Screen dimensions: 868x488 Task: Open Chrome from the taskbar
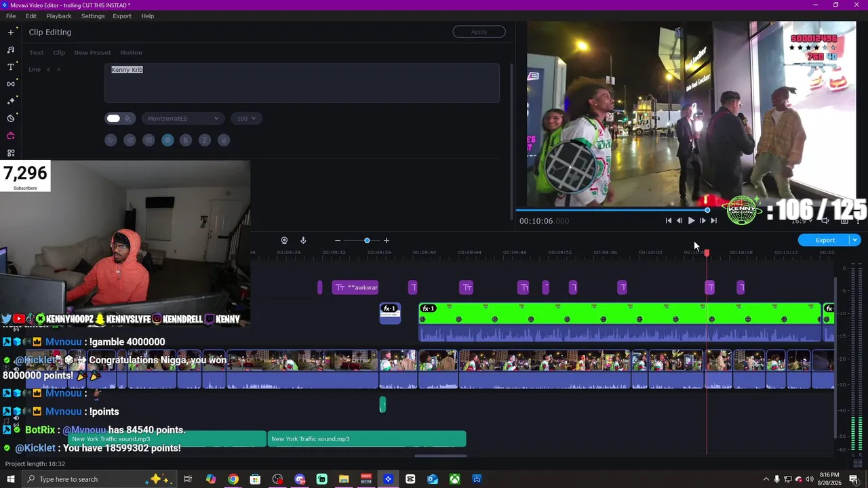(x=233, y=479)
